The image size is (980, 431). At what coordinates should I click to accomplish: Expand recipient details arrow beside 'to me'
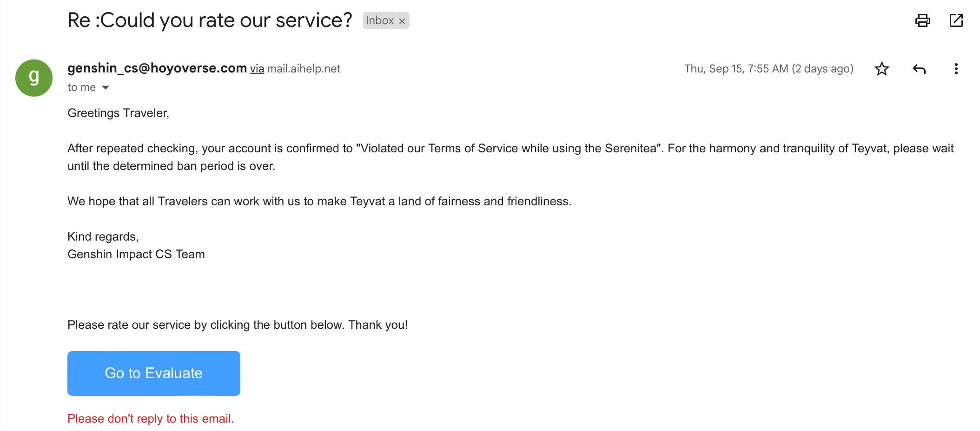[x=106, y=87]
